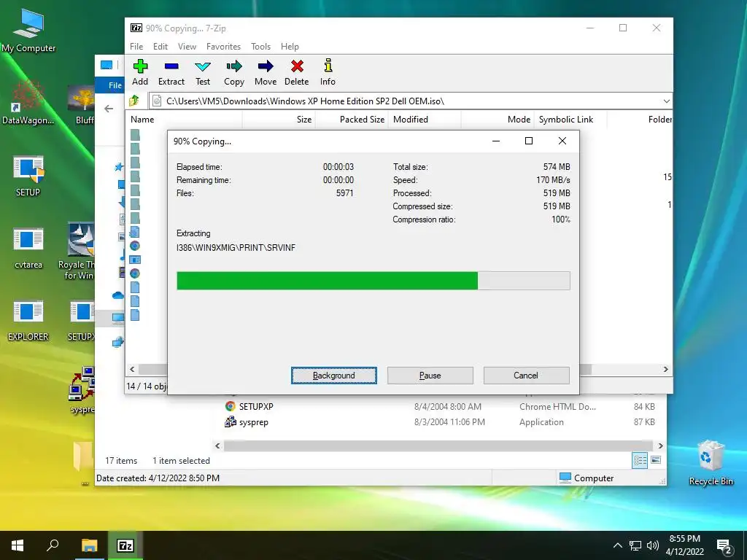
Task: Click the up-folder icon beside the path bar
Action: 134,101
